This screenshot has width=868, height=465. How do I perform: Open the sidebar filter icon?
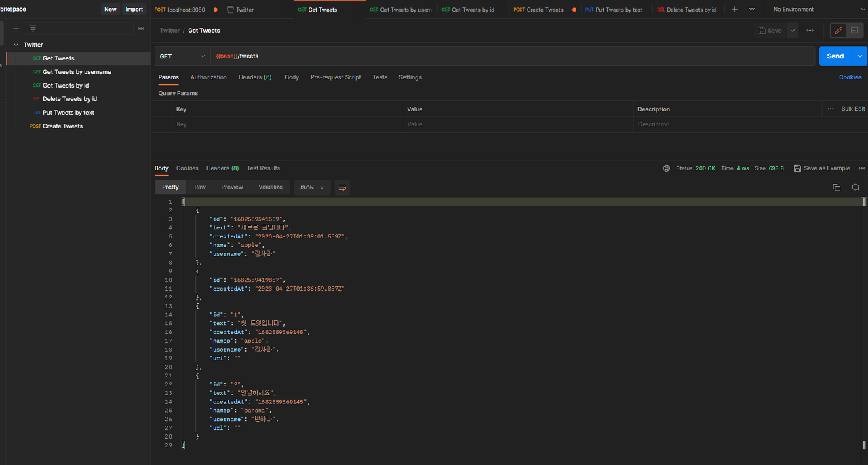point(33,29)
